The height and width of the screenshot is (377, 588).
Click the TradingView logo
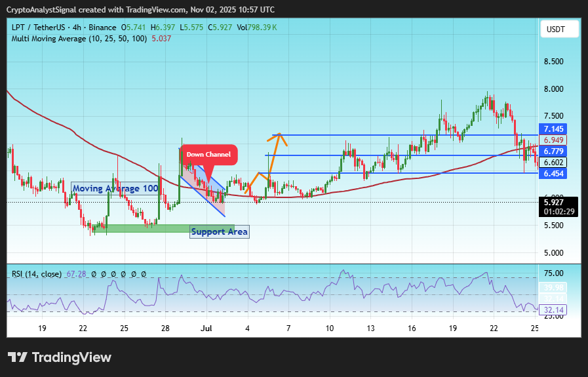pyautogui.click(x=60, y=357)
